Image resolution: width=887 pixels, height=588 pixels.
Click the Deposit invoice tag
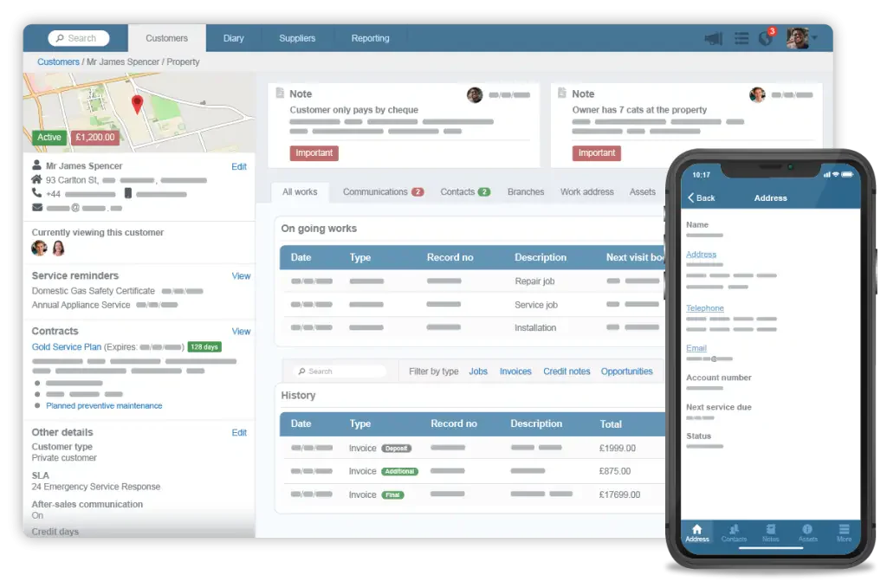[x=396, y=449]
